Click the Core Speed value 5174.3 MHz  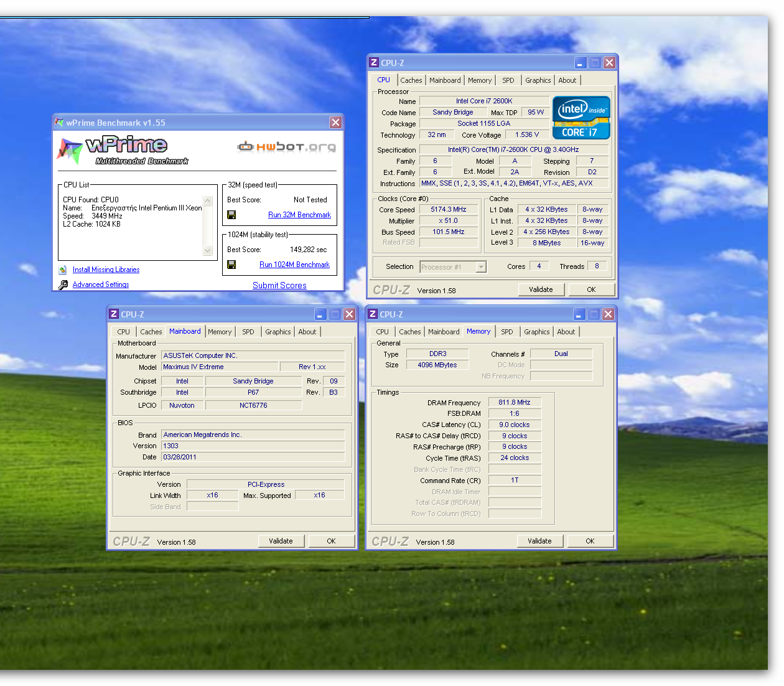coord(449,210)
